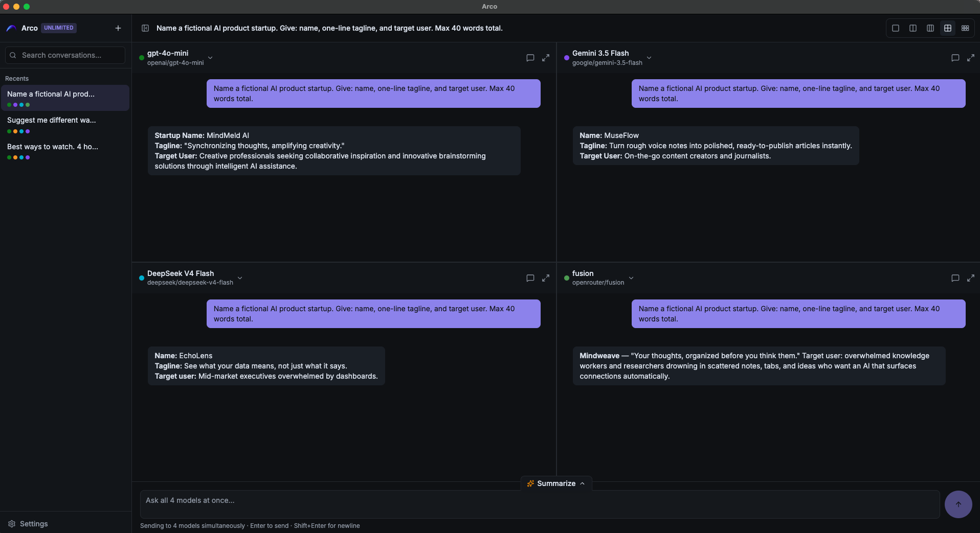The height and width of the screenshot is (533, 980).
Task: Send message with the arrow button
Action: [959, 504]
